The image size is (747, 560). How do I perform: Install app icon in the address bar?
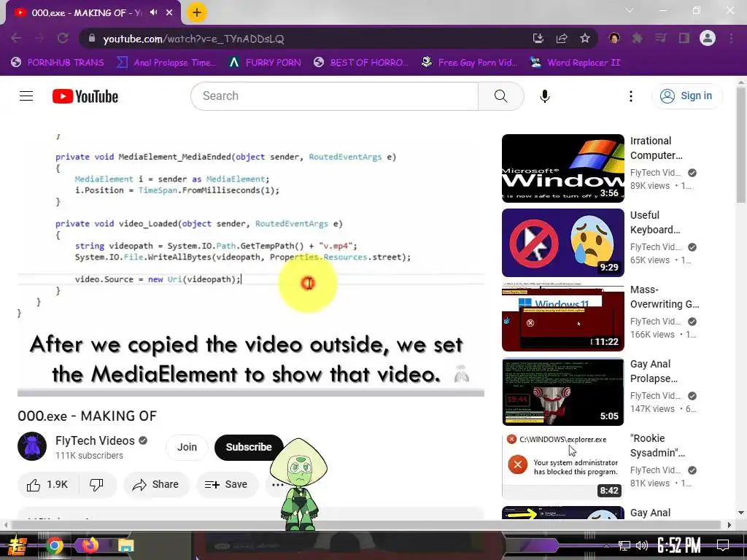(538, 38)
